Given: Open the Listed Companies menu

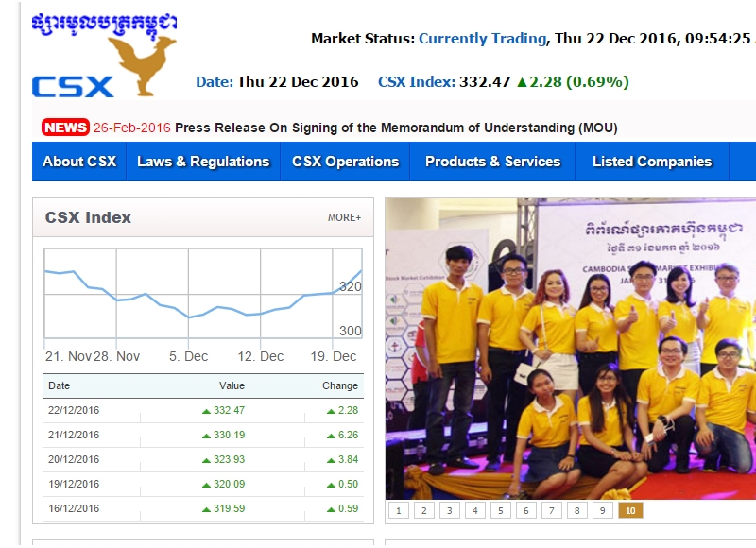Looking at the screenshot, I should point(651,162).
